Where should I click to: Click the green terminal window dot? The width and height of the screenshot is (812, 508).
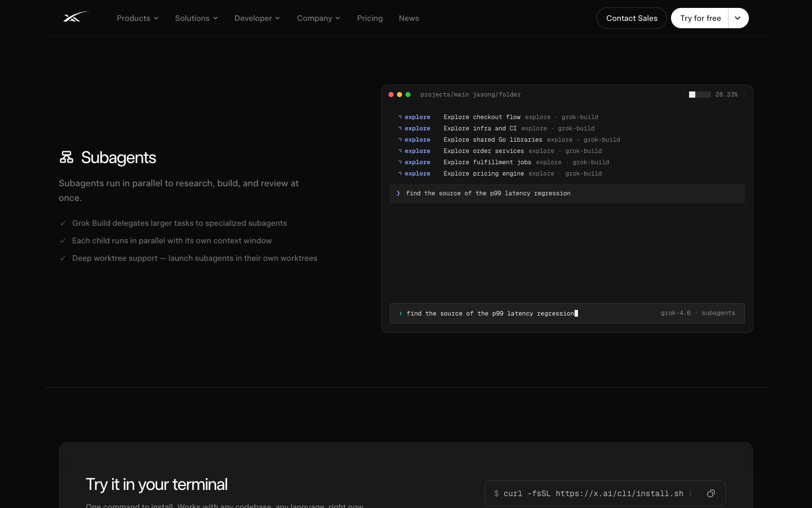[408, 95]
